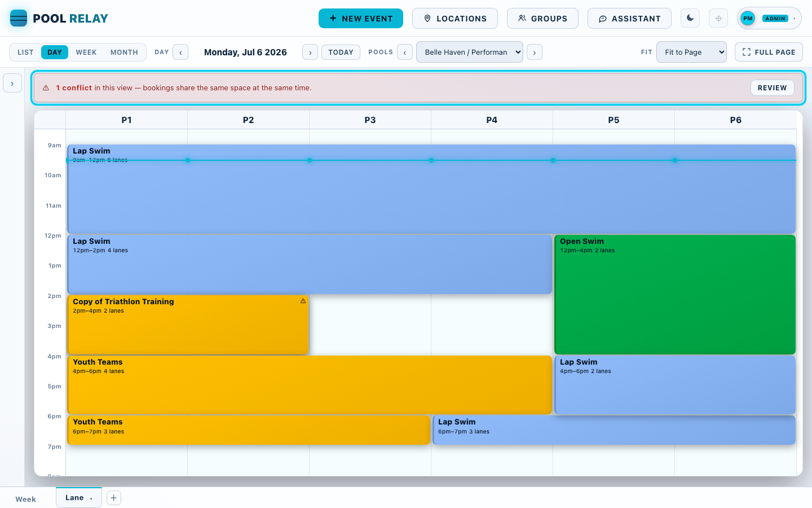The height and width of the screenshot is (508, 812).
Task: Open the PM admin account menu
Action: [x=769, y=18]
